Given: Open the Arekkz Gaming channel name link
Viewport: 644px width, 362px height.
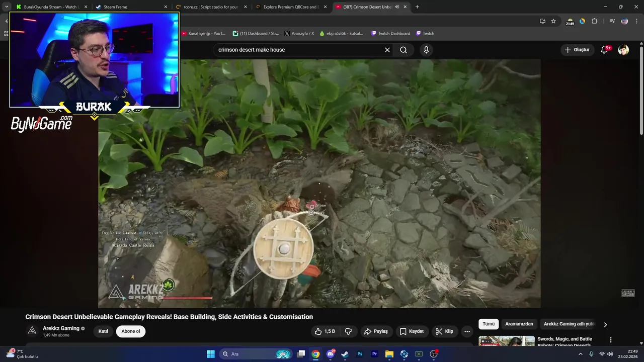Looking at the screenshot, I should click(x=61, y=328).
